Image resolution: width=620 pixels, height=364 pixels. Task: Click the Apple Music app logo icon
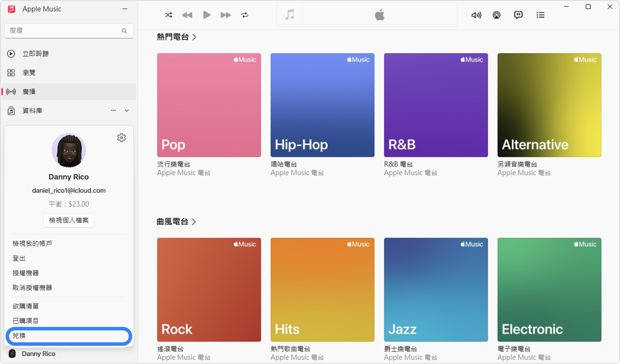12,9
